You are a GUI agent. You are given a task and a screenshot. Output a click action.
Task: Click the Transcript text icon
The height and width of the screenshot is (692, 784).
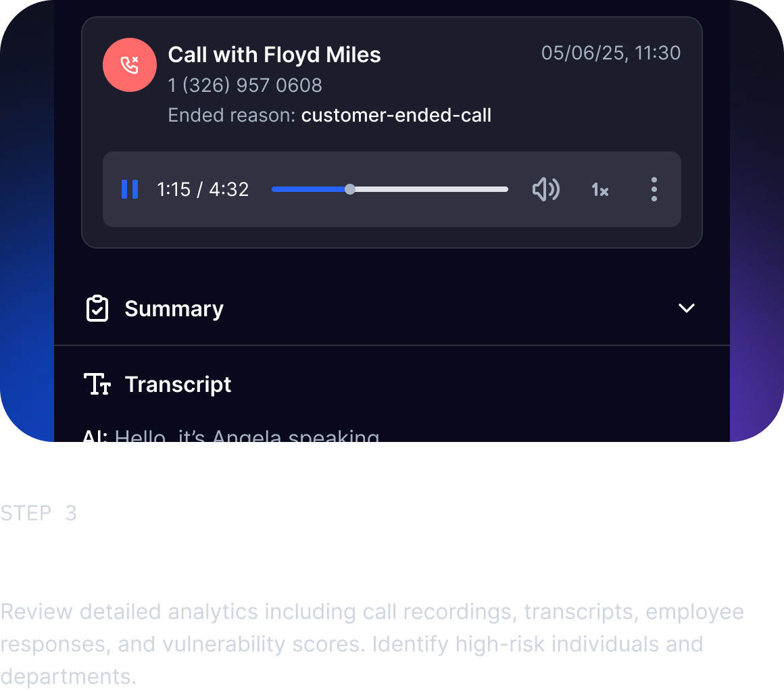pos(99,384)
